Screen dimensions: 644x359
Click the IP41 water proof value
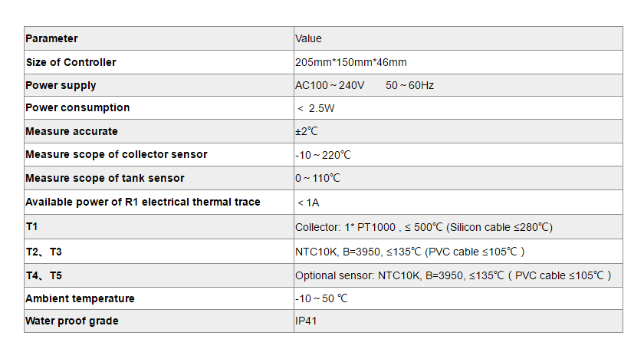pos(306,321)
